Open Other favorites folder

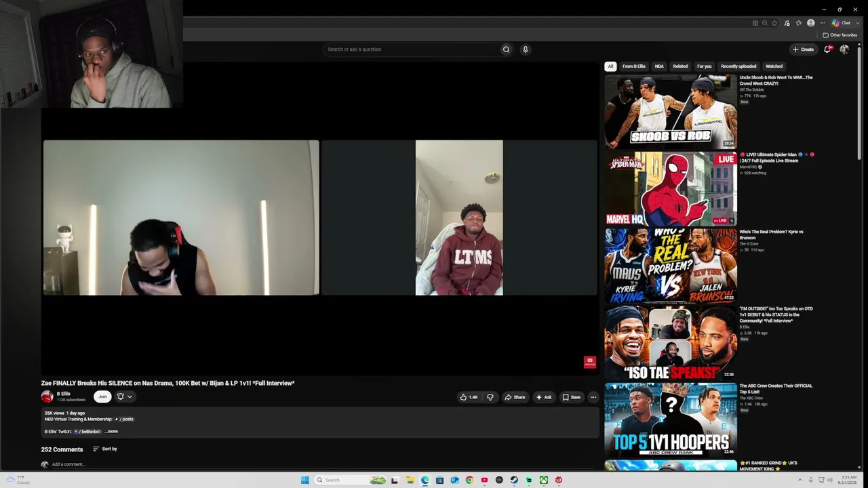(x=840, y=35)
